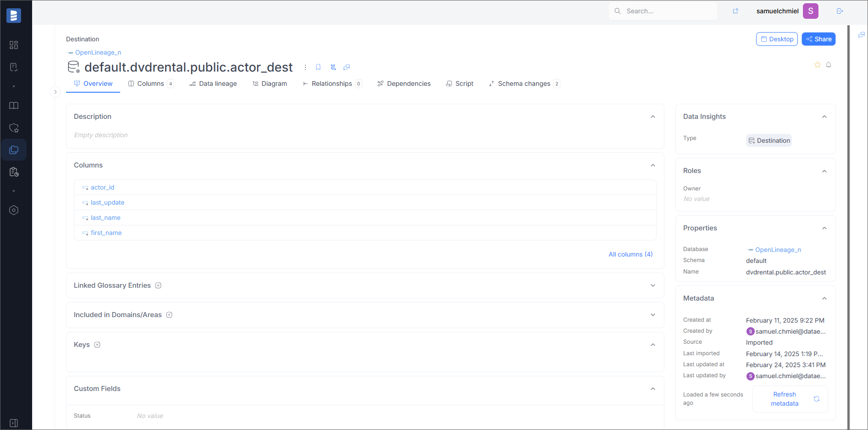Click the Share button

coord(818,39)
